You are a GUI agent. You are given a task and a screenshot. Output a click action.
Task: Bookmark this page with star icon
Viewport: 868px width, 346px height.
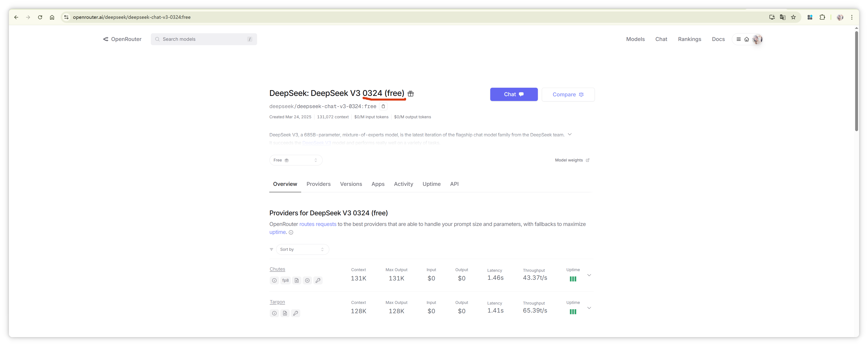click(793, 17)
